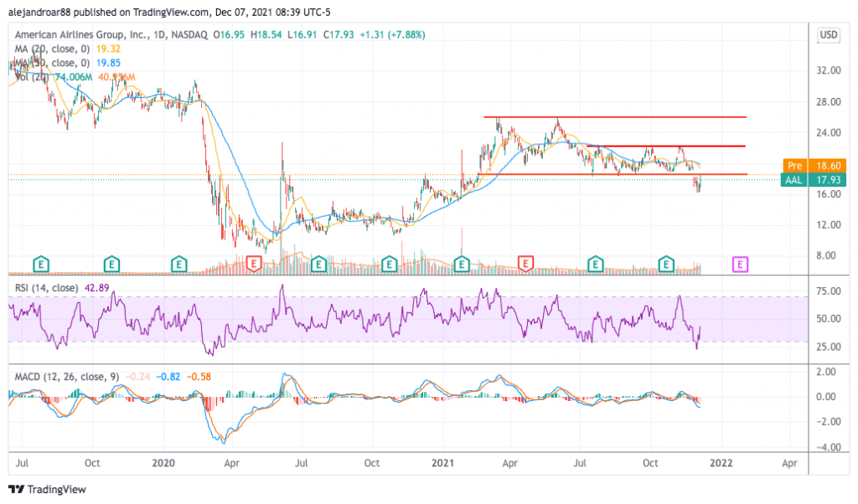Open the USD currency selector
The image size is (858, 504).
(x=828, y=35)
